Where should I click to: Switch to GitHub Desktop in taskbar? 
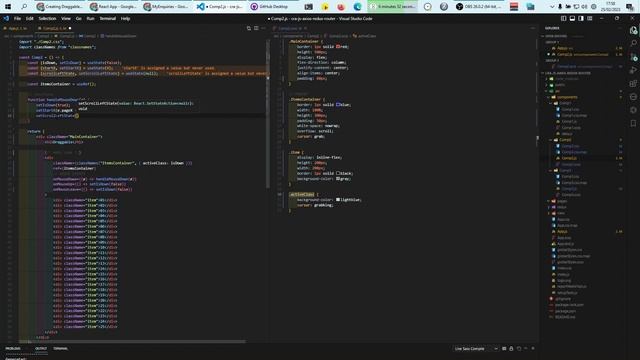[269, 7]
